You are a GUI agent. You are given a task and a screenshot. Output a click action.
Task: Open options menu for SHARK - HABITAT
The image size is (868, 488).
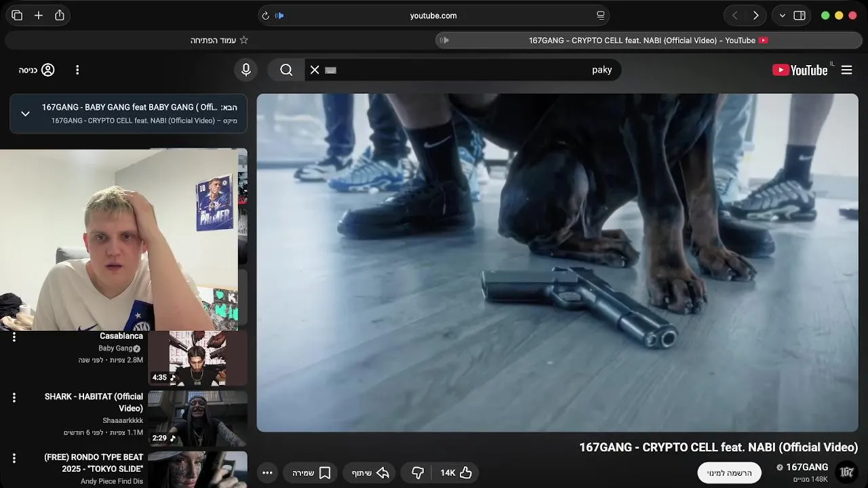click(x=14, y=398)
